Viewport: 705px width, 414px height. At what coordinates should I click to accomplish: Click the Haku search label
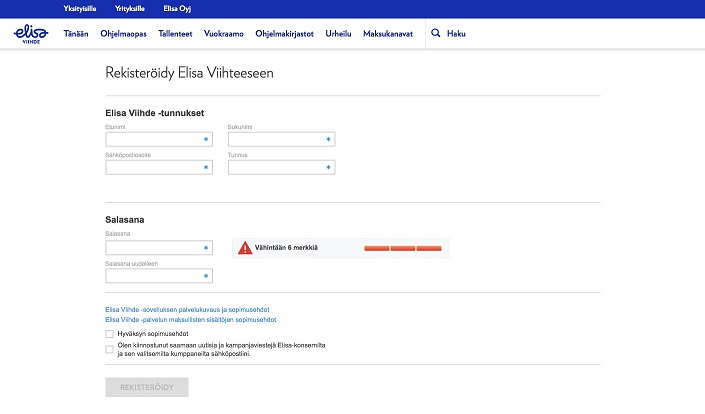(456, 34)
